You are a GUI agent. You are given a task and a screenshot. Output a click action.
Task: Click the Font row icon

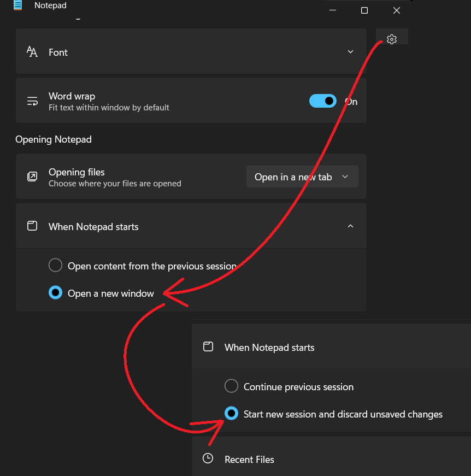tap(32, 52)
